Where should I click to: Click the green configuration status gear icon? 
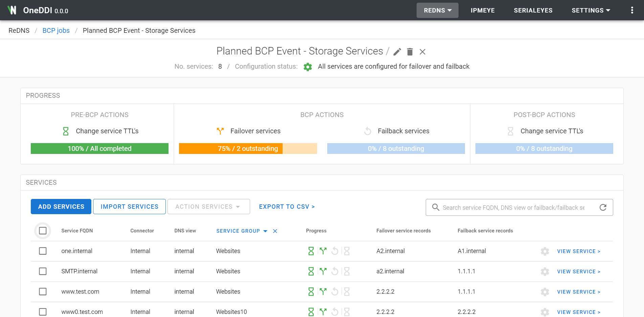tap(308, 67)
